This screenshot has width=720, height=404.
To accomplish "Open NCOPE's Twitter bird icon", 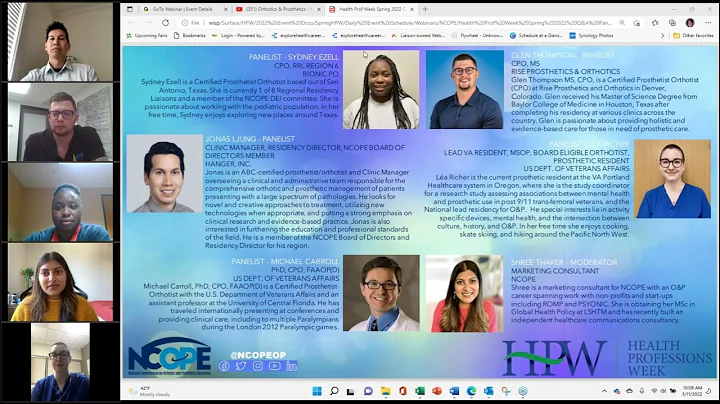I will (x=241, y=366).
